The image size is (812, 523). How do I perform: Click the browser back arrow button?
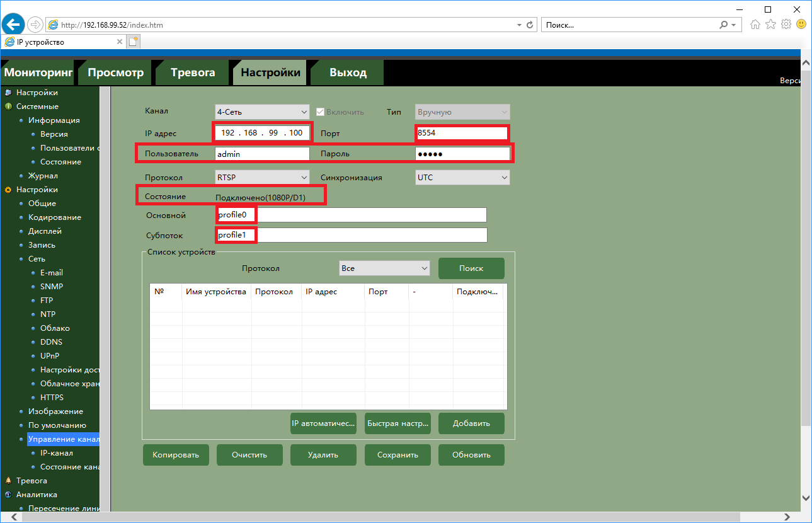pos(13,25)
